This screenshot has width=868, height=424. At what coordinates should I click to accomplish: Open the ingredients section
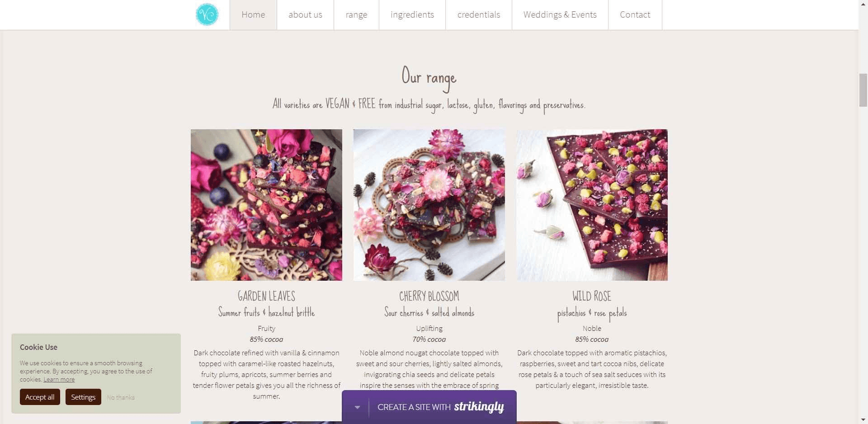point(412,15)
